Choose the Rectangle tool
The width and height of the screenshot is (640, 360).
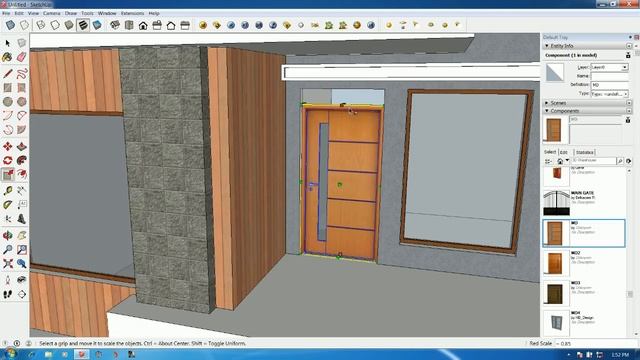click(x=7, y=87)
